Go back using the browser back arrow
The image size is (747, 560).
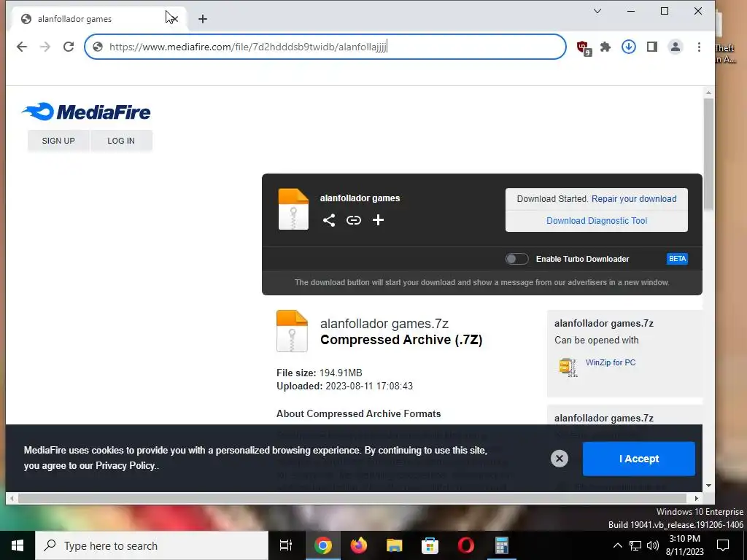point(22,47)
